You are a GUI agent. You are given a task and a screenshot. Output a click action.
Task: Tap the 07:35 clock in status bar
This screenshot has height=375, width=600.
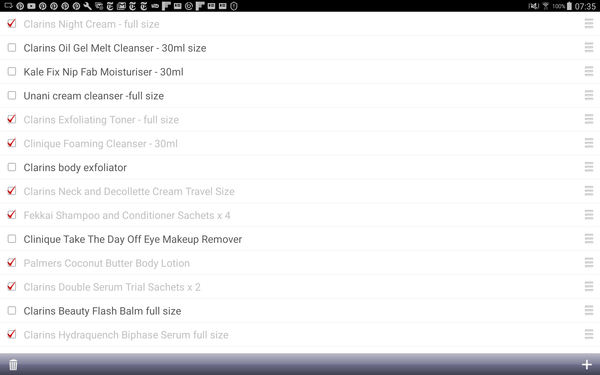pos(585,6)
